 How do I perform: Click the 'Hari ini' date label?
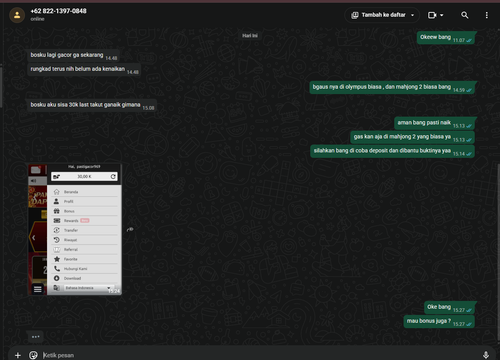point(250,36)
